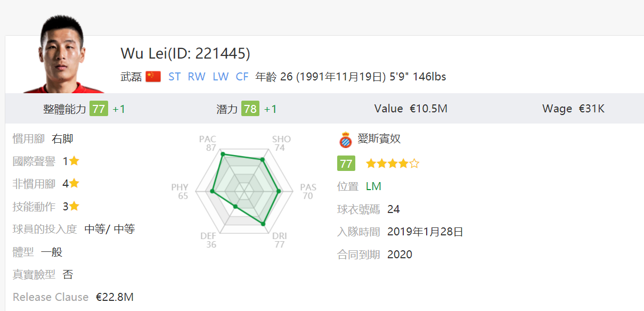Click the China flag icon
The width and height of the screenshot is (644, 311).
pyautogui.click(x=153, y=77)
